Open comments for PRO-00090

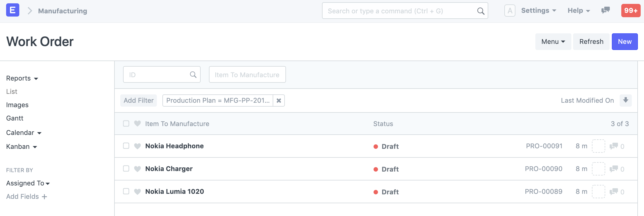(x=617, y=169)
